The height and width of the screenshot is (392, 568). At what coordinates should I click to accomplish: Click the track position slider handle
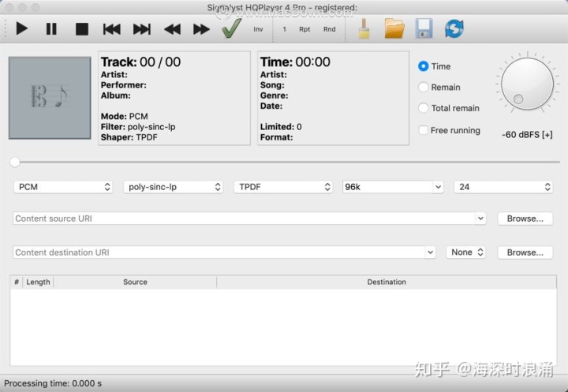[x=15, y=162]
